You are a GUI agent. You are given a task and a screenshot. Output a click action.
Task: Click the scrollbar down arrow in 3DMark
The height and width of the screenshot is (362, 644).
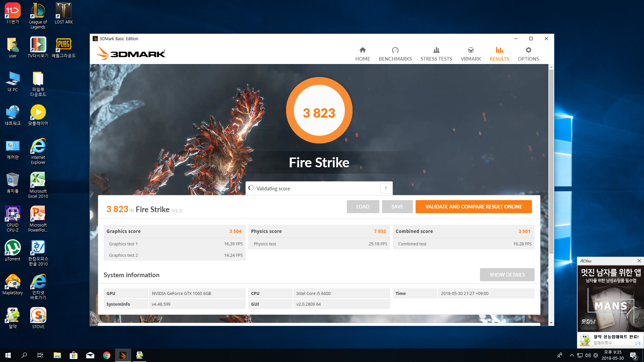pyautogui.click(x=551, y=323)
